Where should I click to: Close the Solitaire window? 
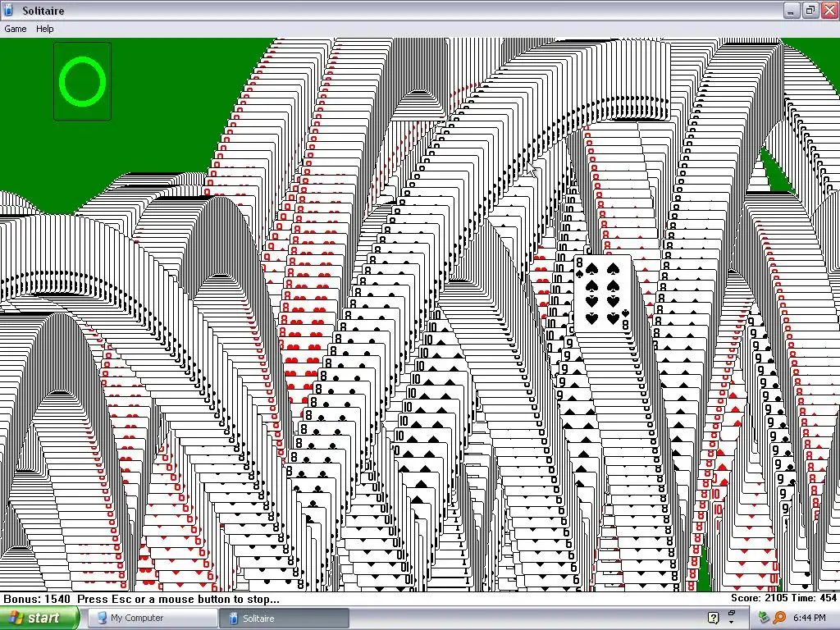(x=829, y=11)
